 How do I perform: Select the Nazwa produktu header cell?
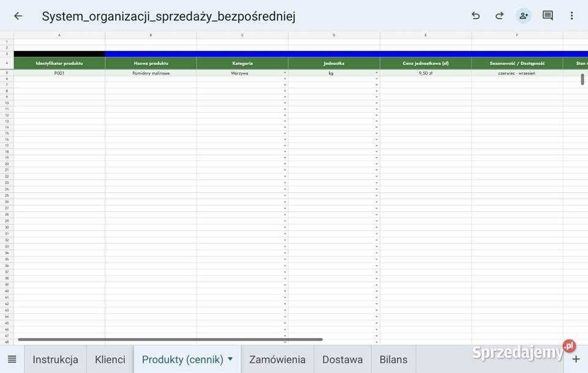click(x=151, y=63)
